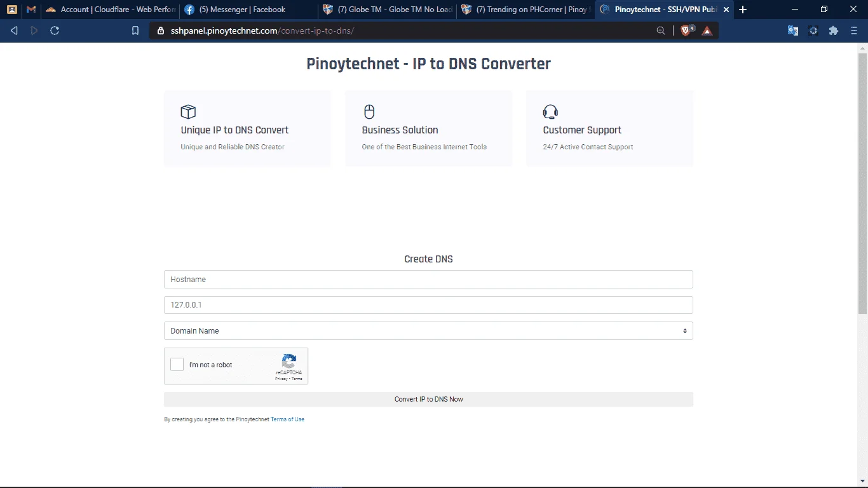Click One of the Best Business Internet Tools text
The image size is (868, 488).
pos(424,147)
